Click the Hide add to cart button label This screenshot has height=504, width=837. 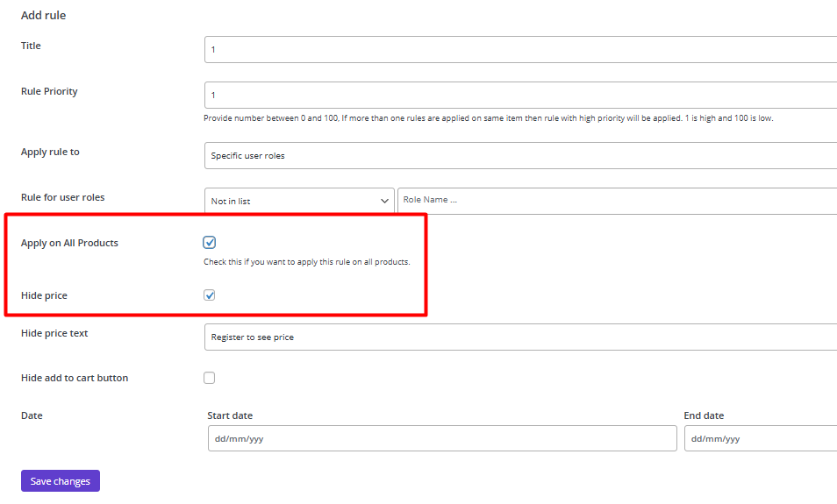75,378
